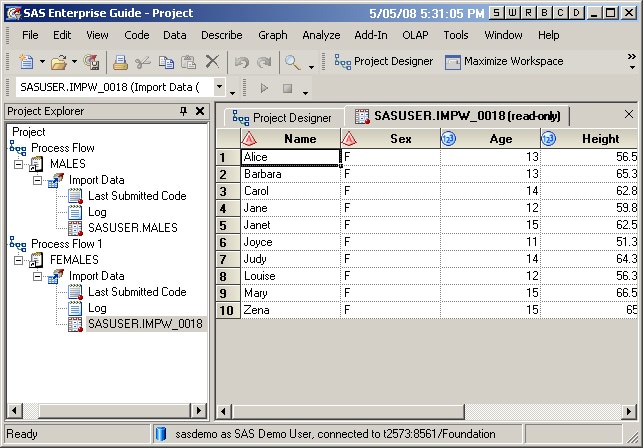Click the Delete X toolbar icon
The height and width of the screenshot is (448, 643).
click(x=211, y=62)
